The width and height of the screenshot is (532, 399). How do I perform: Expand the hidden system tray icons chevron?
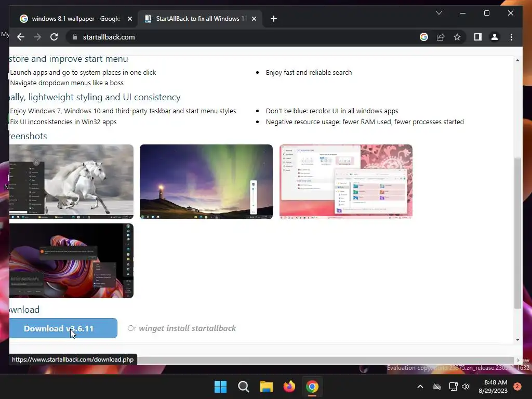[x=420, y=387]
